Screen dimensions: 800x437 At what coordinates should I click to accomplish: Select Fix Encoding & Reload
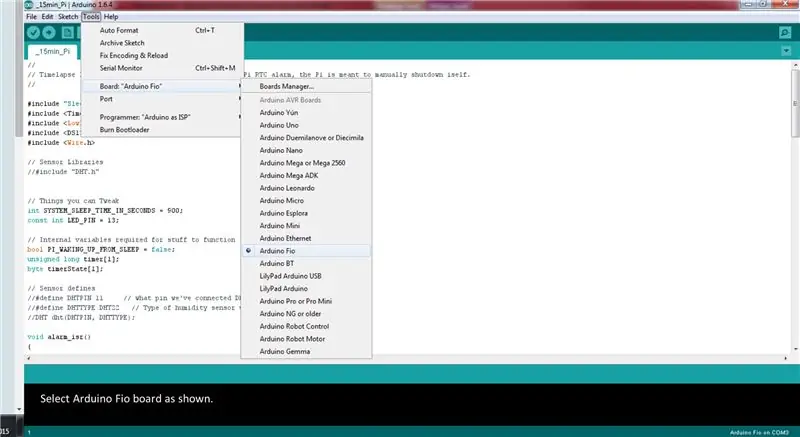[x=162, y=55]
